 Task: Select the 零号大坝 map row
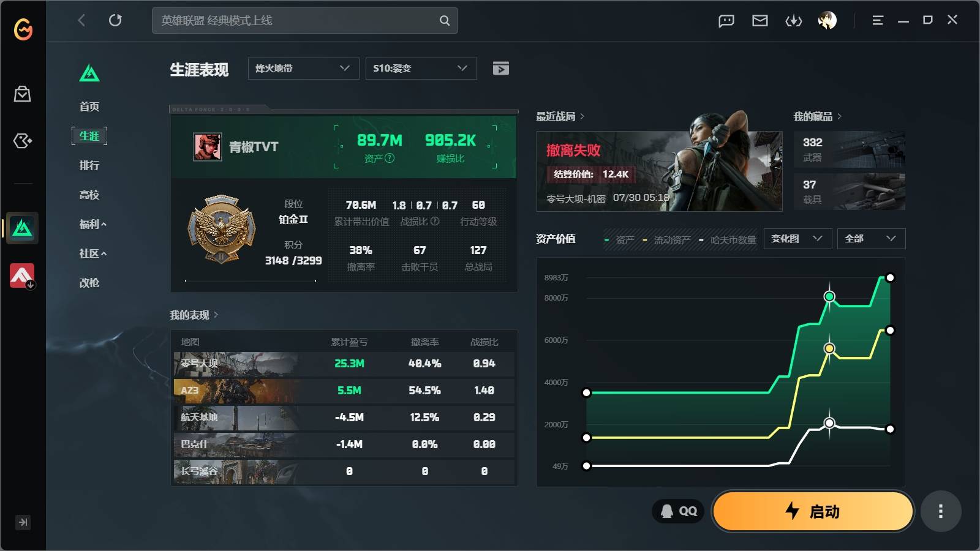(x=344, y=364)
